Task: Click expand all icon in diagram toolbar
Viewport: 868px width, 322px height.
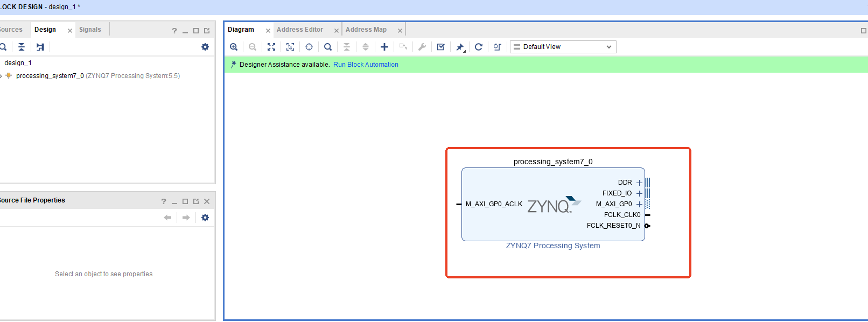Action: point(366,47)
